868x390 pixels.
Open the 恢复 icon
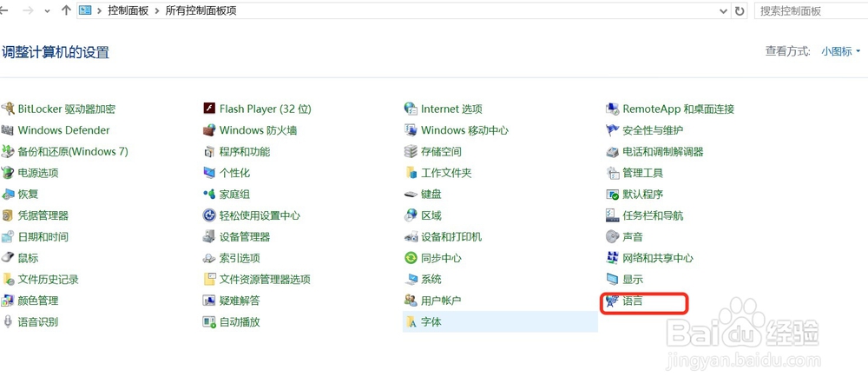(7, 194)
